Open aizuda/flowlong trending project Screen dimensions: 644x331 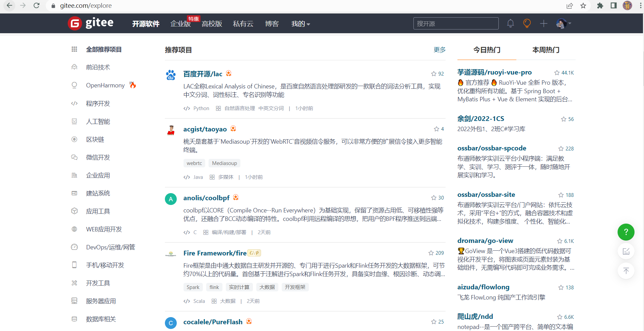(x=483, y=287)
